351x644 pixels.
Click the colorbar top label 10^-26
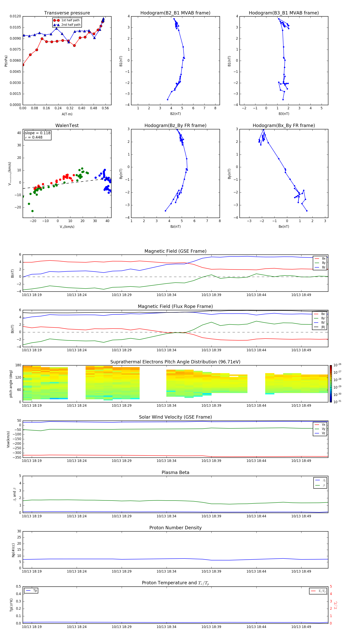pos(337,365)
